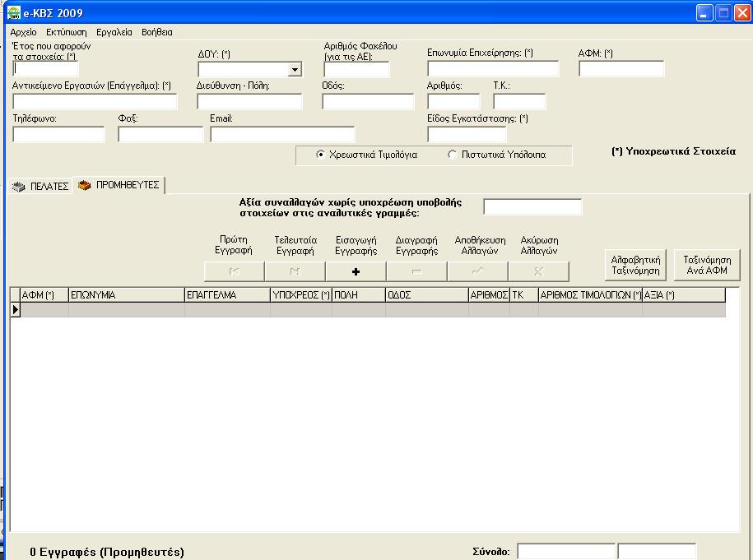This screenshot has width=753, height=560.
Task: Click the last record navigation button
Action: 295,271
